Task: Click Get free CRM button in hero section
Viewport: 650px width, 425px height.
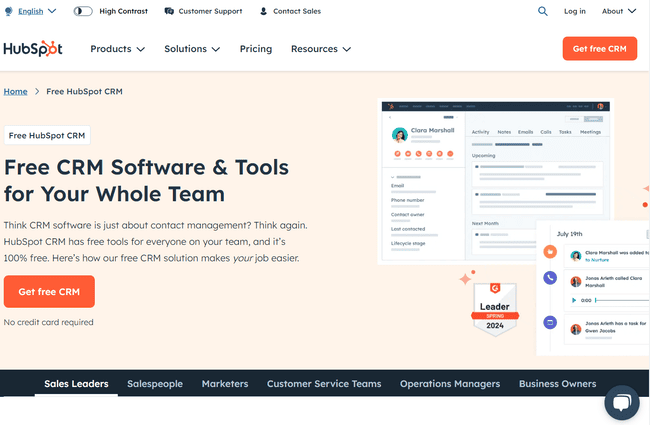Action: pyautogui.click(x=49, y=291)
